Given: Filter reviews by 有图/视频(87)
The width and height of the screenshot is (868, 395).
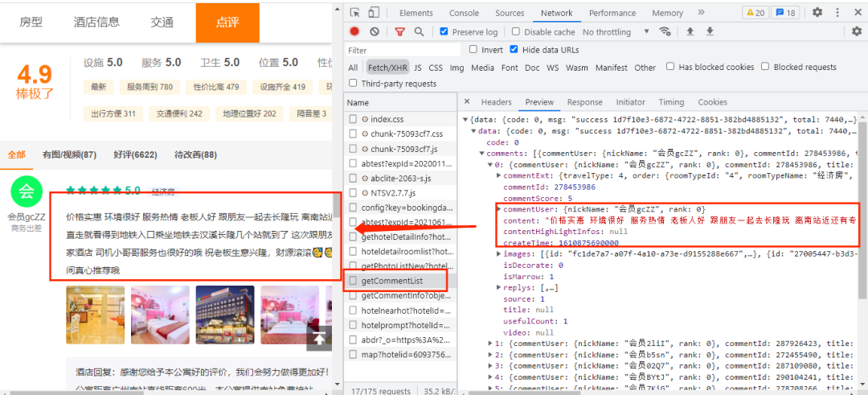Looking at the screenshot, I should [69, 154].
